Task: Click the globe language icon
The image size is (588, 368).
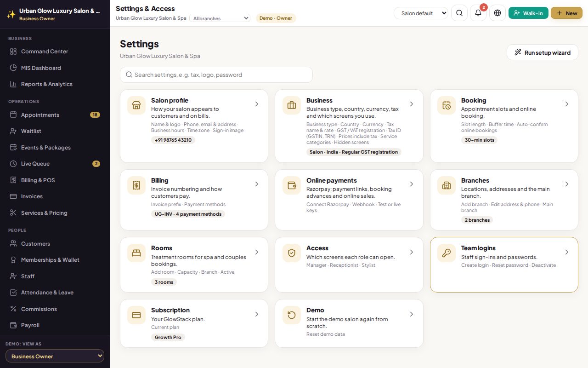Action: [498, 13]
